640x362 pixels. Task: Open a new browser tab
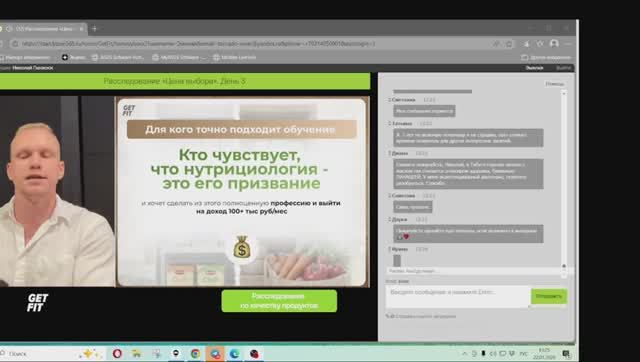(x=94, y=29)
